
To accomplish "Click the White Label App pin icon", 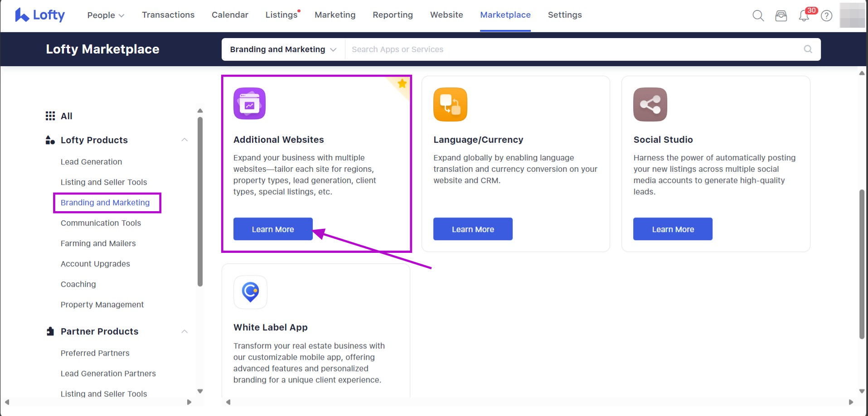I will 250,292.
